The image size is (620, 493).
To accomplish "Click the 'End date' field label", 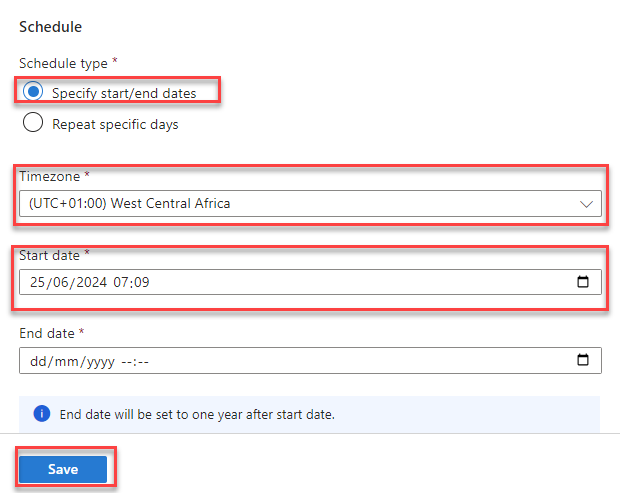I will (49, 332).
